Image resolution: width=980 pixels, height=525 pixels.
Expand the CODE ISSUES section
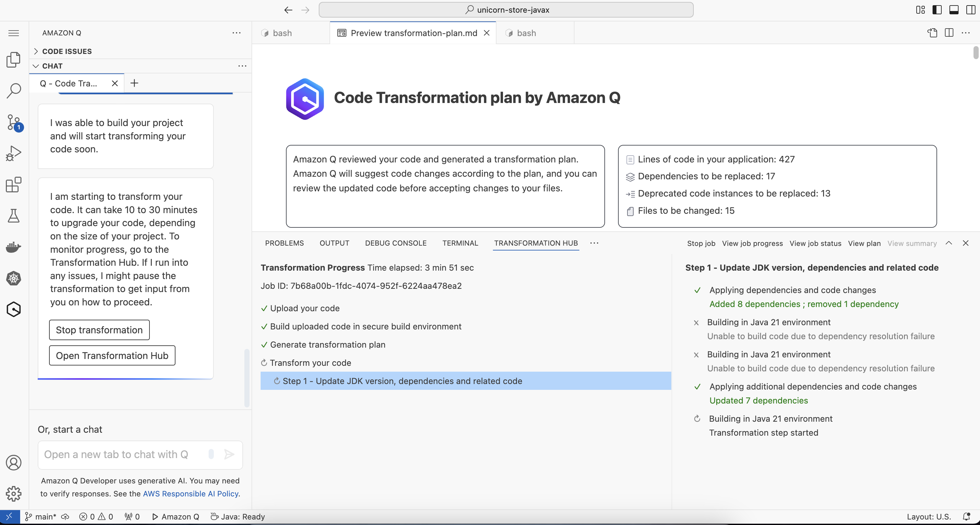pyautogui.click(x=67, y=51)
